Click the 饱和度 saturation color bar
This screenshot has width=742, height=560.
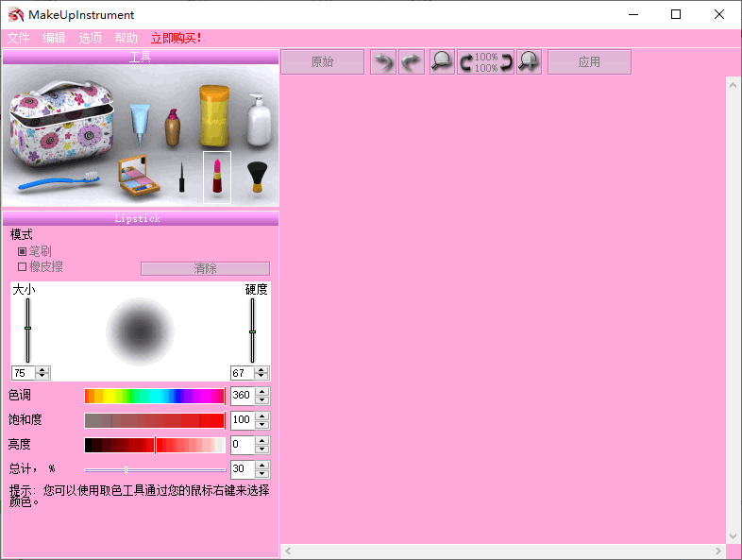pyautogui.click(x=155, y=420)
